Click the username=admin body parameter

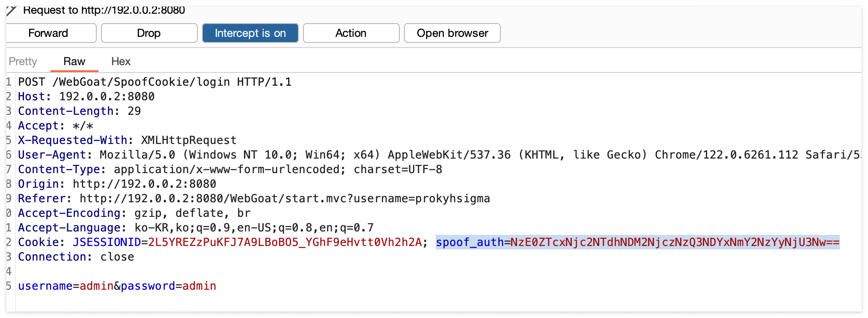65,286
